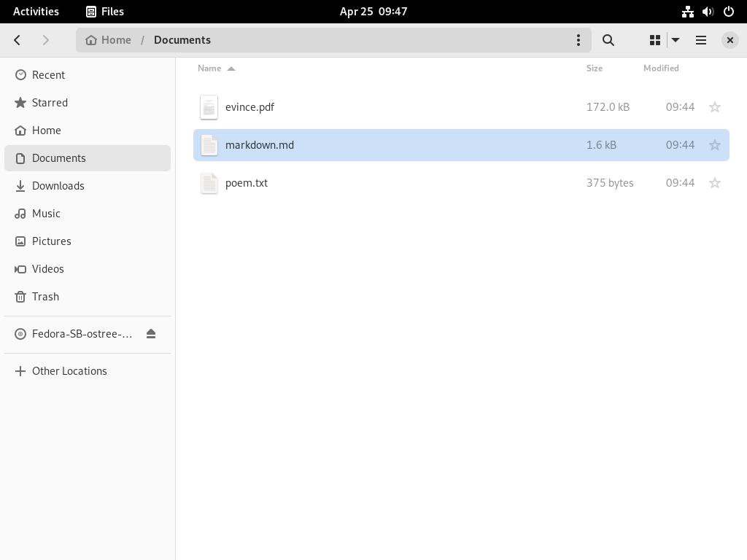Select the poem.txt file row
The image size is (747, 560).
click(x=461, y=183)
